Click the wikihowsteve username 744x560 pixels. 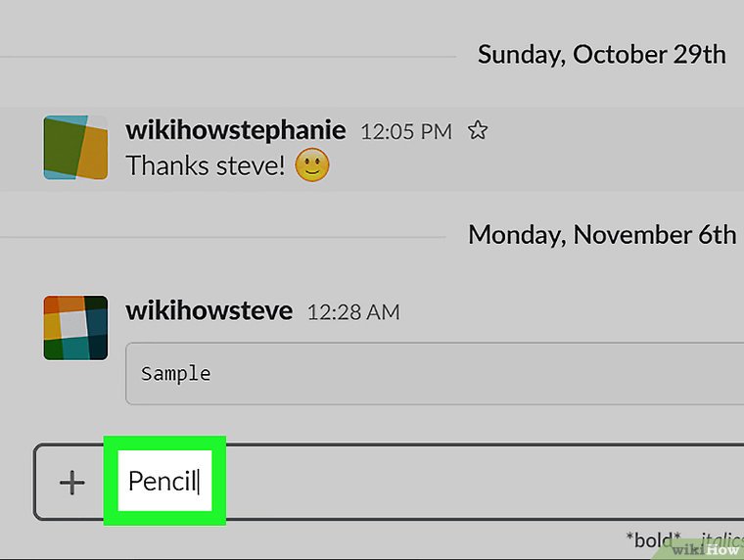click(209, 311)
